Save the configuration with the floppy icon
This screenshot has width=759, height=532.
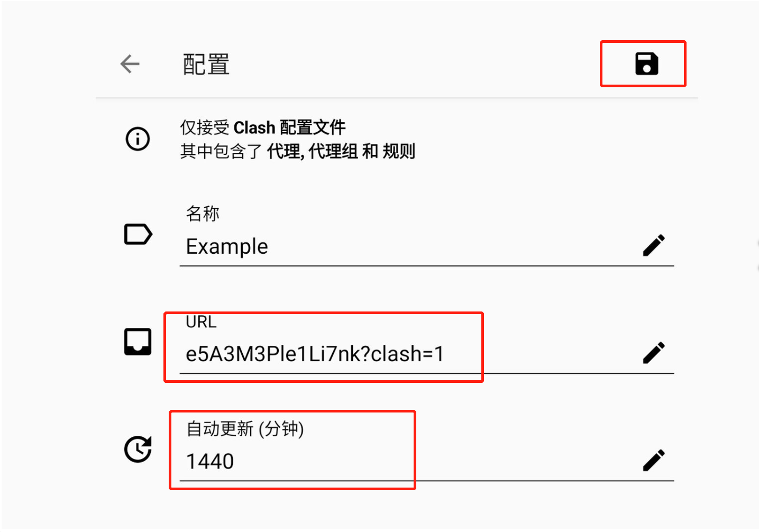(x=646, y=64)
